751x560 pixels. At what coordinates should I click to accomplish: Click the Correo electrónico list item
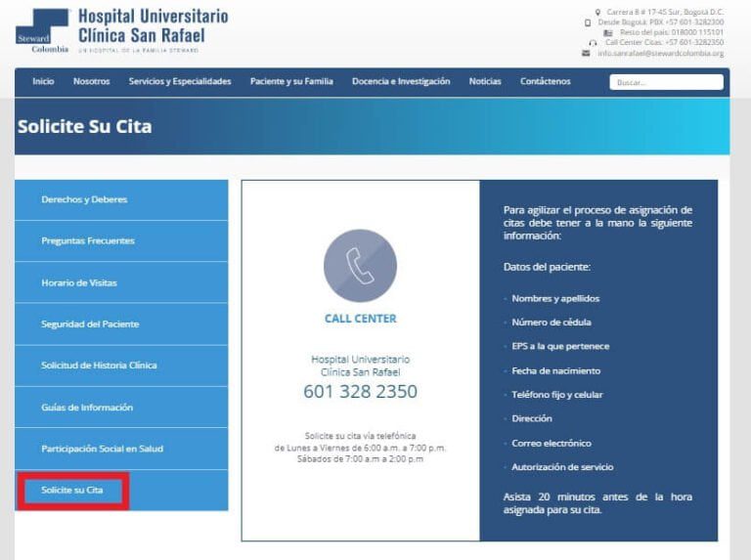click(x=552, y=444)
